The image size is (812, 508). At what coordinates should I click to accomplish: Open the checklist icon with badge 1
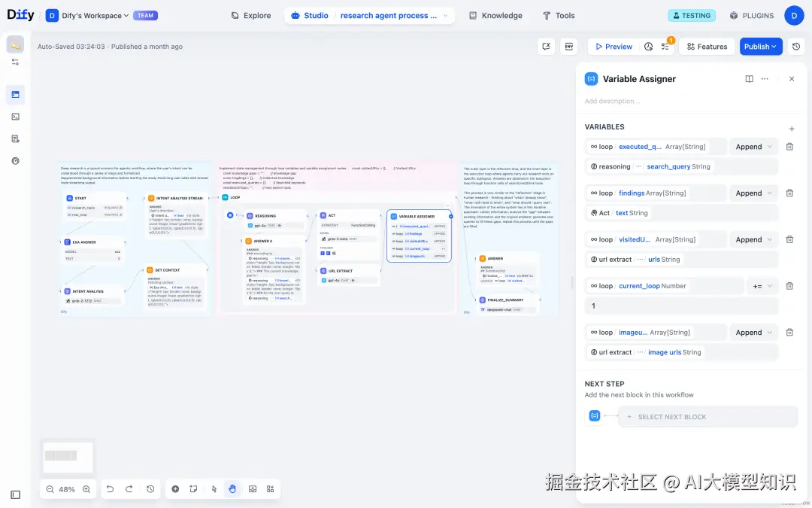pyautogui.click(x=665, y=47)
